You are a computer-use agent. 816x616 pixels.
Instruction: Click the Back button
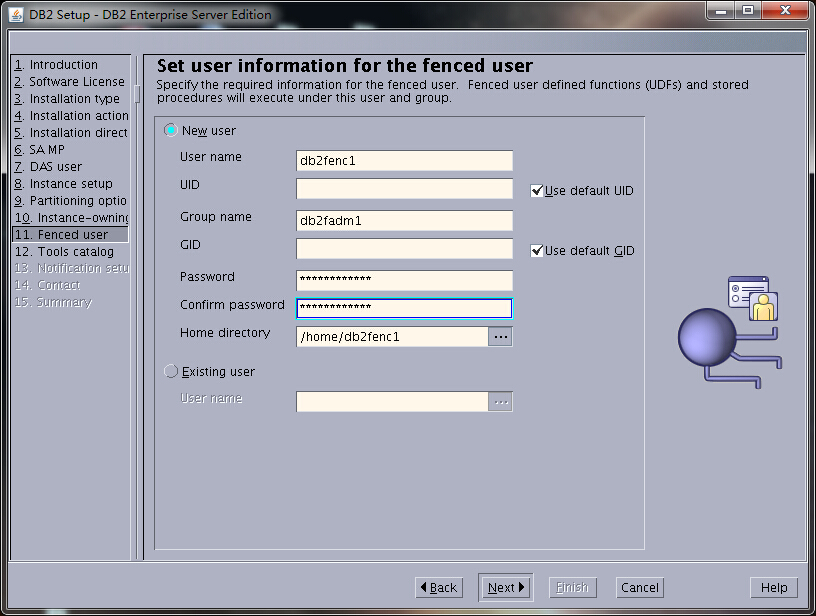pyautogui.click(x=439, y=587)
